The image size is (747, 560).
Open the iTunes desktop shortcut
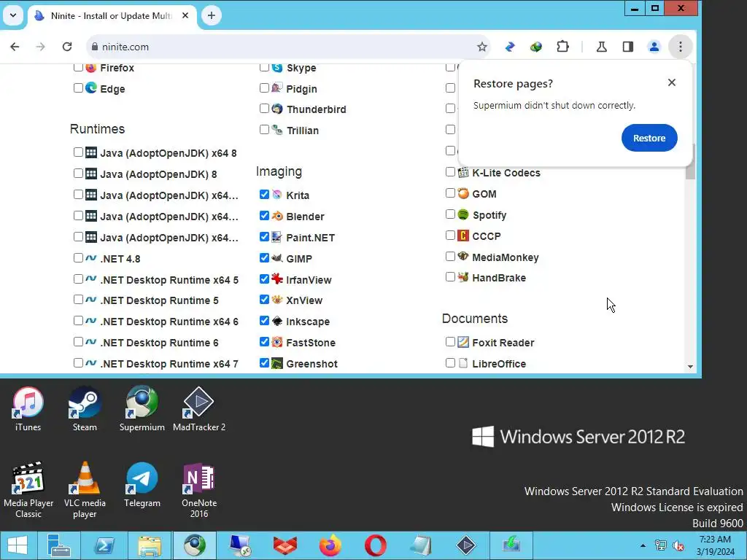point(28,409)
